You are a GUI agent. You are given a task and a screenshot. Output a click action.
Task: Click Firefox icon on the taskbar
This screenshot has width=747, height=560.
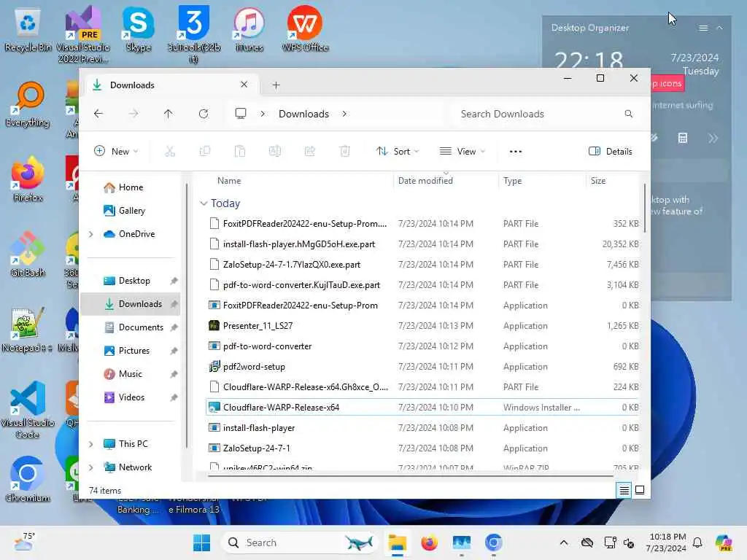click(429, 542)
